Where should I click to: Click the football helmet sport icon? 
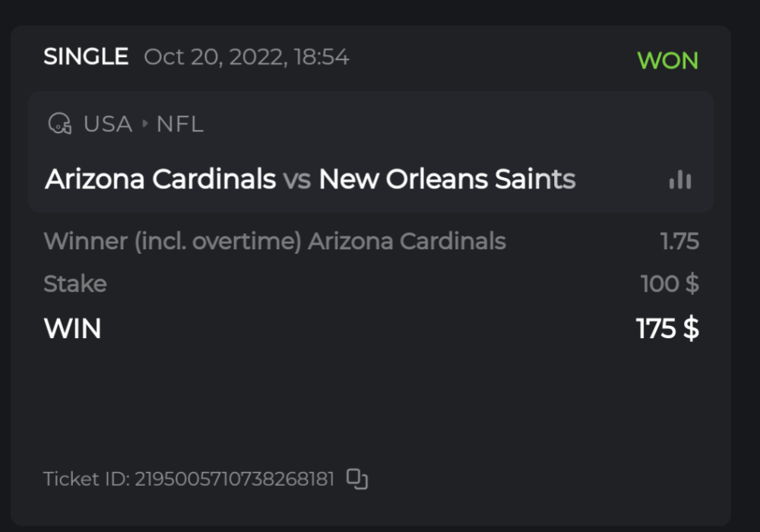(x=59, y=124)
